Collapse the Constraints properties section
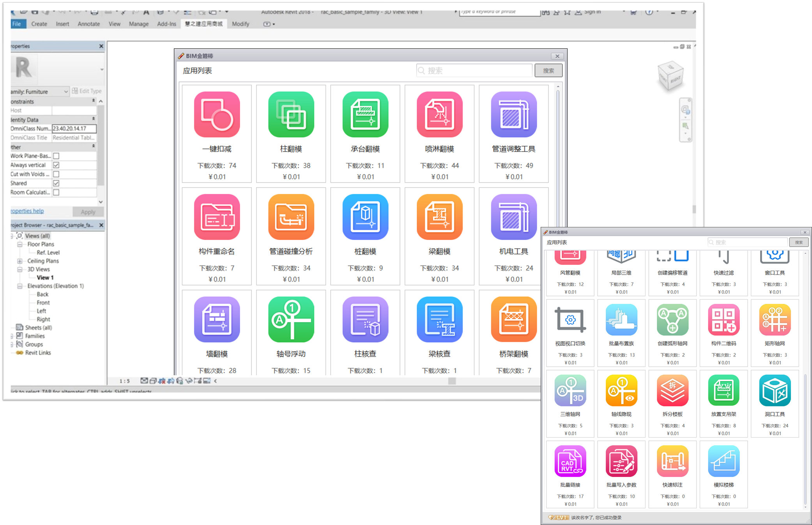Image resolution: width=812 pixels, height=525 pixels. click(x=94, y=101)
